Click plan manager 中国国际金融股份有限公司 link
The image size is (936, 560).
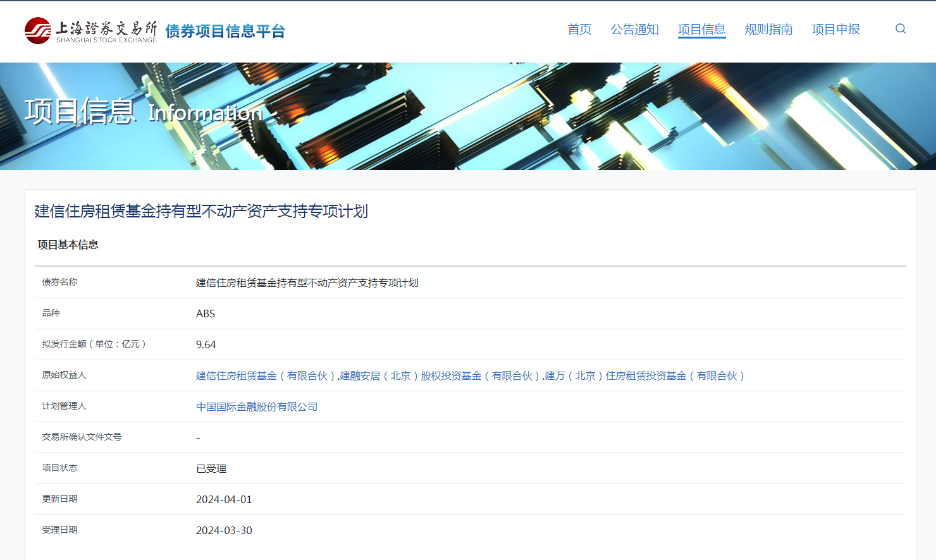[x=257, y=407]
